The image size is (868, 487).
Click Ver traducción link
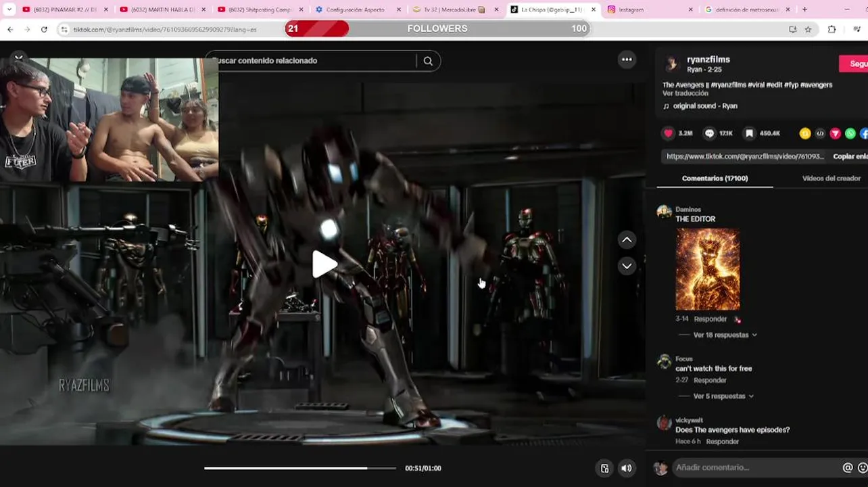pyautogui.click(x=685, y=93)
